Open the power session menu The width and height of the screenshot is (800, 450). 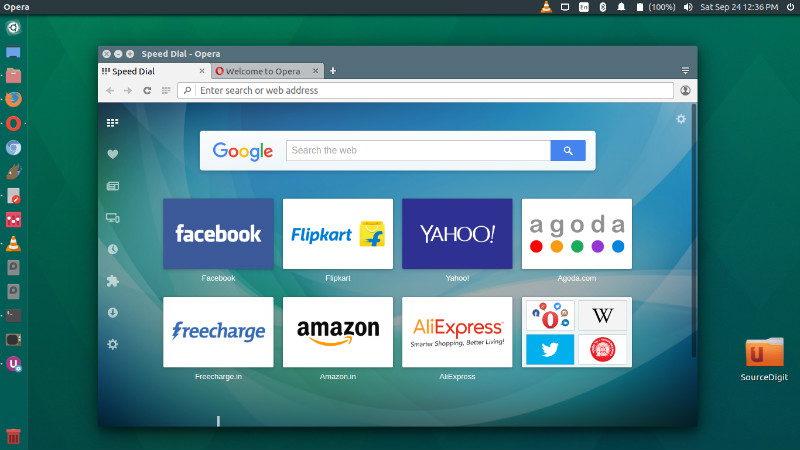790,7
